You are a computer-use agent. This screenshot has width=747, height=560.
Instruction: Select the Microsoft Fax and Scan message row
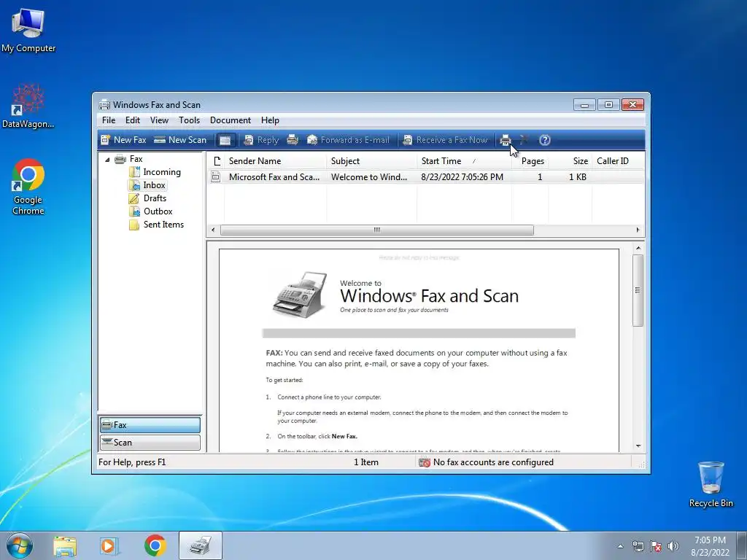[x=426, y=177]
